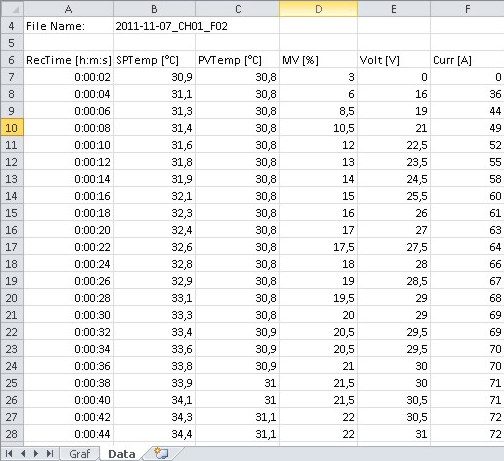Screen dimensions: 504x461
Task: Click Volt cell 25,5
Action: point(394,196)
